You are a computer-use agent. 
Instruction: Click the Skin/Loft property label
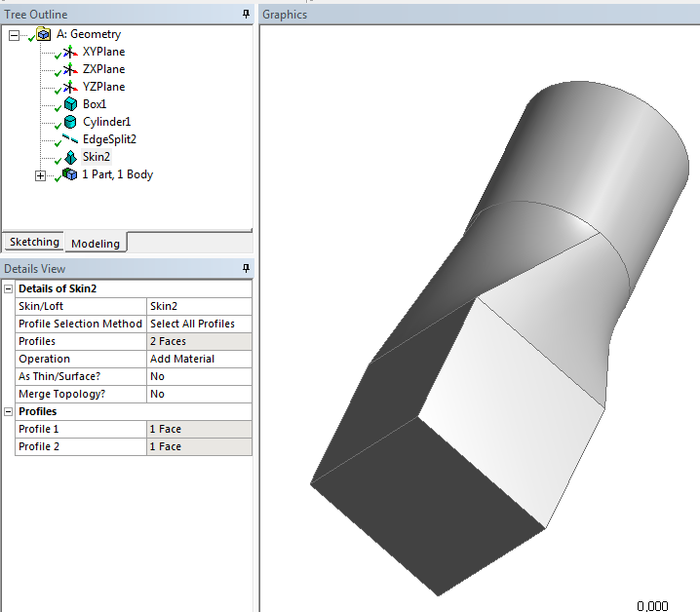click(41, 306)
